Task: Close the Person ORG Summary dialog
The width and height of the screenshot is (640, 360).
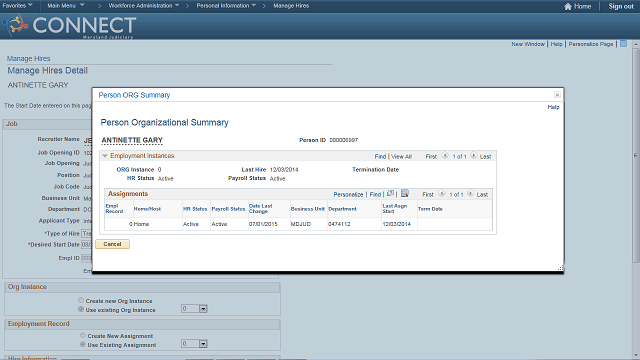Action: point(557,95)
